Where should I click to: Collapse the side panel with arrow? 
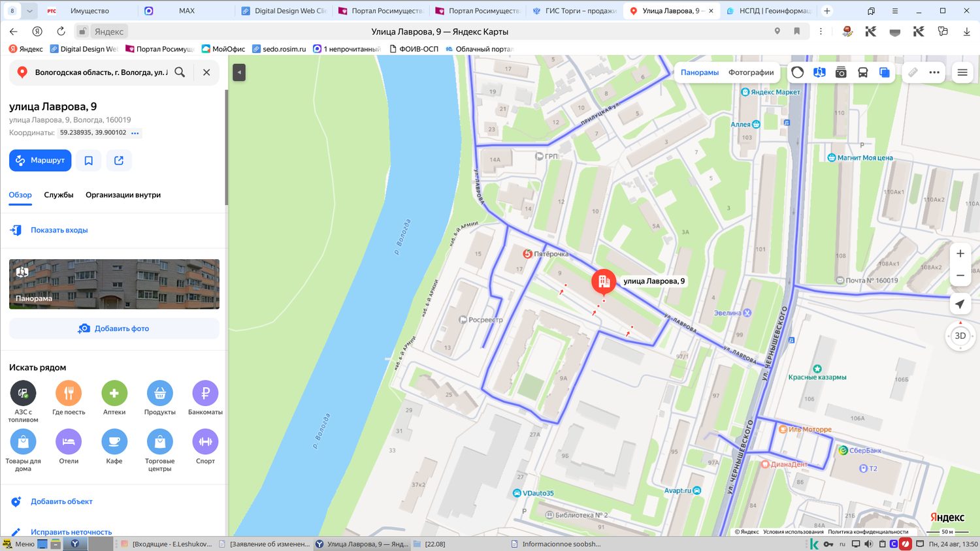point(239,72)
